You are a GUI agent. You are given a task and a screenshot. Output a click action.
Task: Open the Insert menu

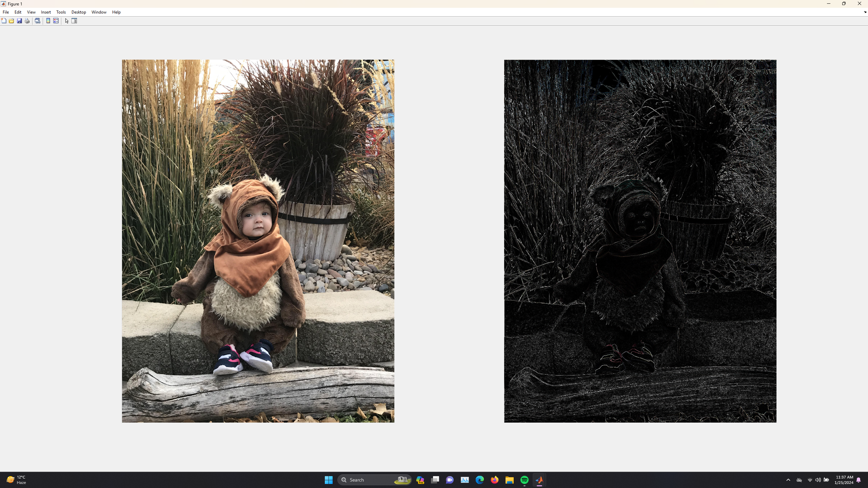click(x=45, y=12)
